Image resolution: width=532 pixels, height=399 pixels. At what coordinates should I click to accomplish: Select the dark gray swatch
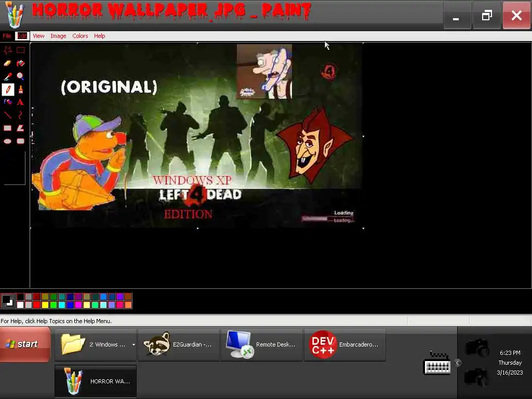[29, 297]
